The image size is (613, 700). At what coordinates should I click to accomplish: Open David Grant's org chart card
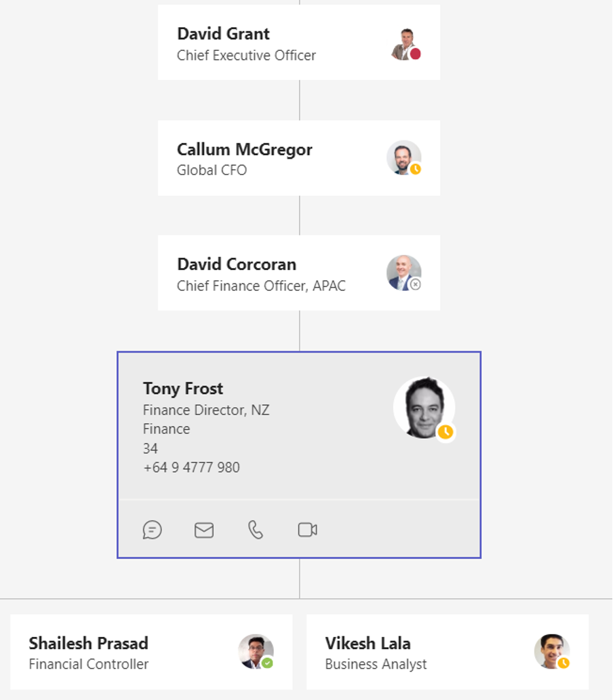click(299, 43)
